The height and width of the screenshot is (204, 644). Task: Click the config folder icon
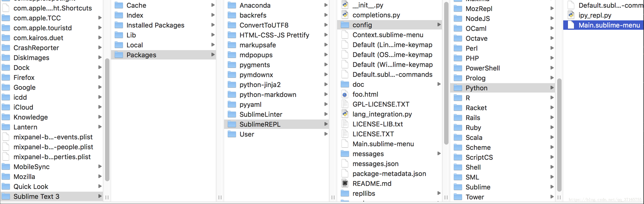click(345, 25)
